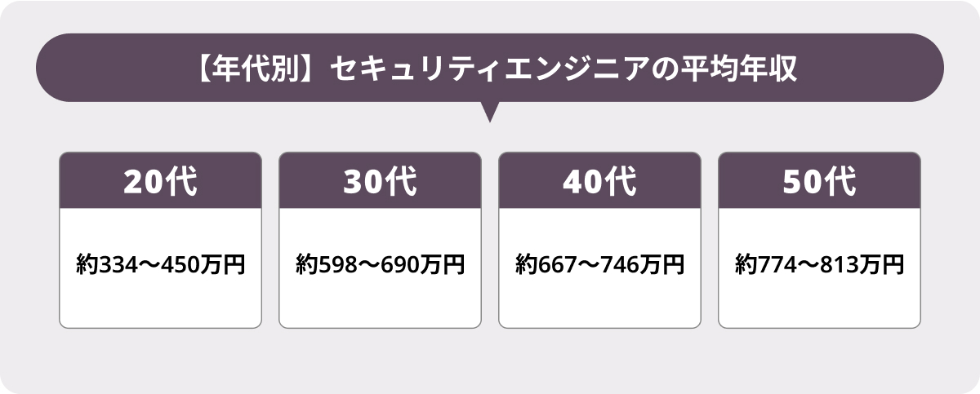Select the 667 figure in 40代 card
The image size is (980, 394).
(554, 265)
